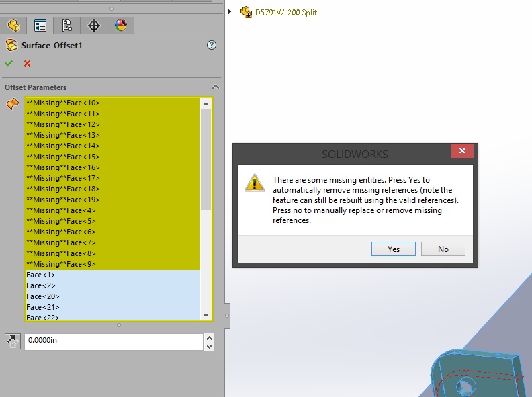
Task: Click No to manually replace references
Action: click(x=443, y=249)
